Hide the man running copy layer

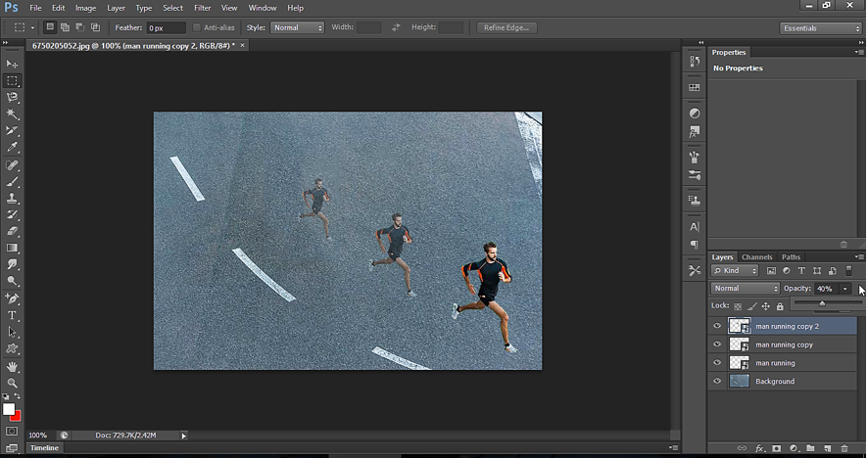click(717, 344)
